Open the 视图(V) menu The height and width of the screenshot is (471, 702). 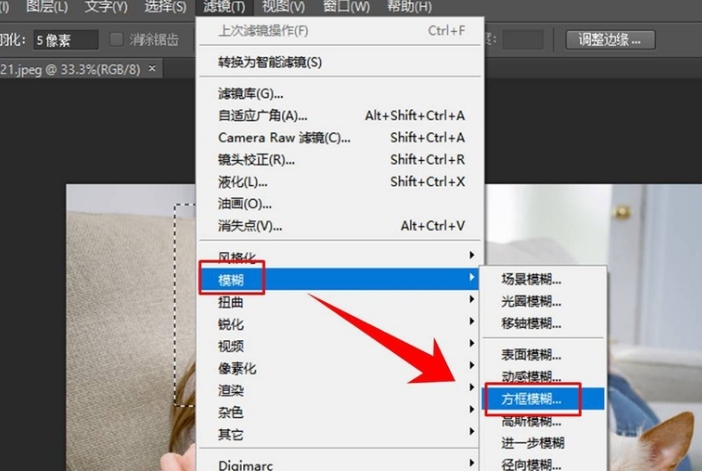283,6
